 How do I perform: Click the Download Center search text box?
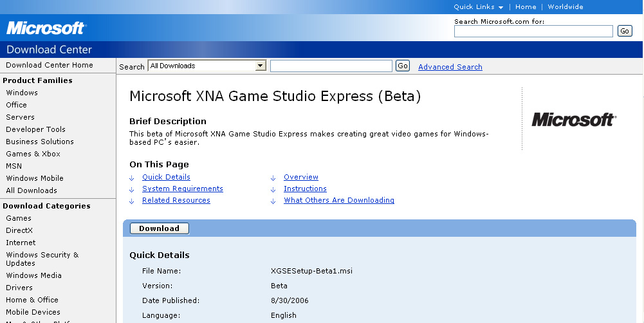[331, 66]
